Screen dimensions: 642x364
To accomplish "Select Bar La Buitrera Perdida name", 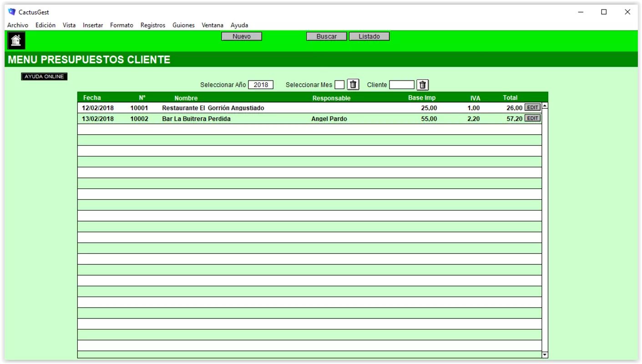I will point(196,119).
